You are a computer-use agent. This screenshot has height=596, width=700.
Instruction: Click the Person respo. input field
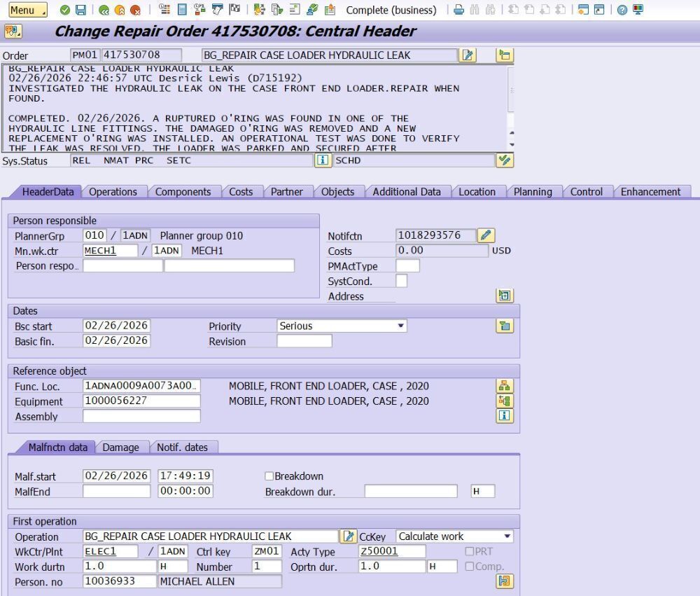click(122, 265)
